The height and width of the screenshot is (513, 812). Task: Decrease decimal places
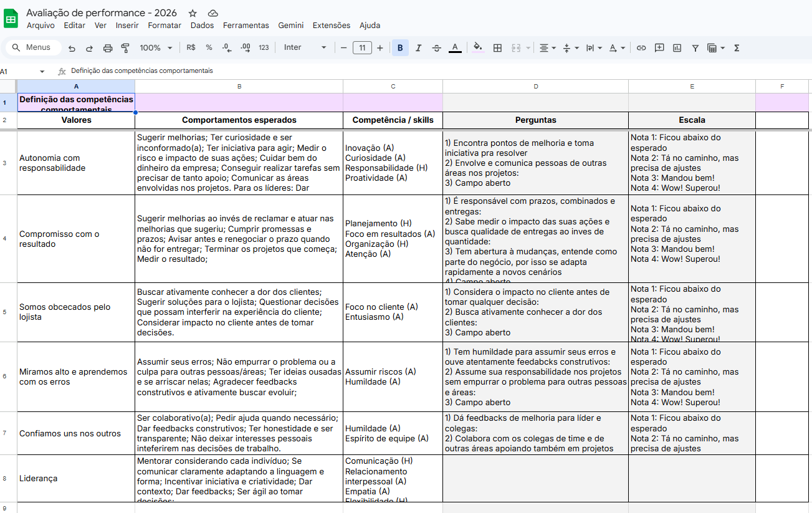point(227,48)
